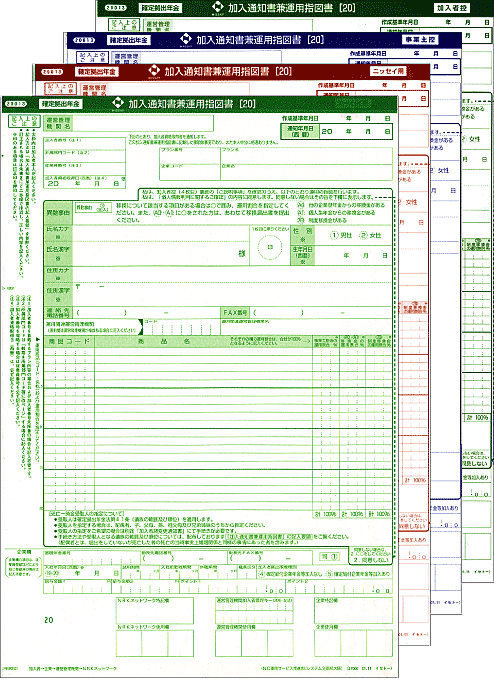Click the logo on the front green form header

117,104
